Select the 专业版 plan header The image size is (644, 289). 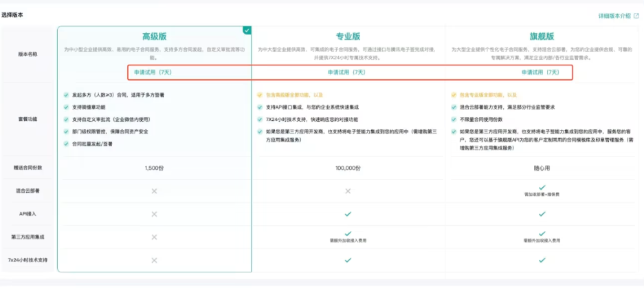click(x=348, y=36)
